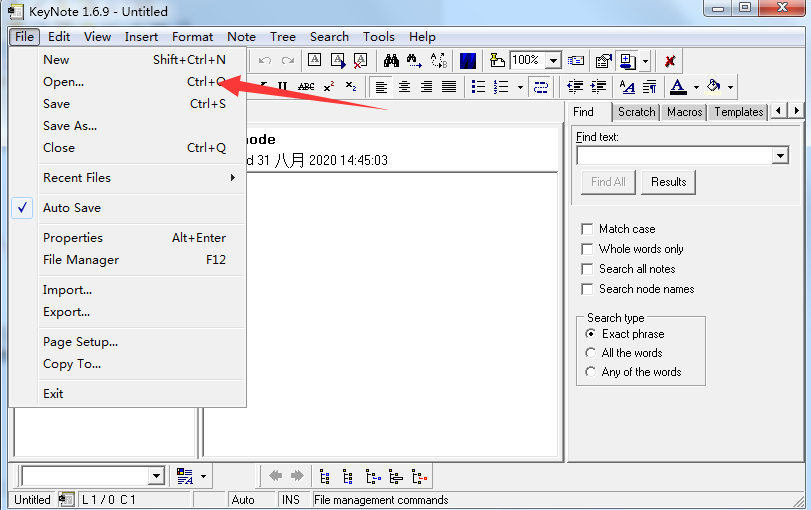811x510 pixels.
Task: Click the delete note icon with red X
Action: click(361, 61)
